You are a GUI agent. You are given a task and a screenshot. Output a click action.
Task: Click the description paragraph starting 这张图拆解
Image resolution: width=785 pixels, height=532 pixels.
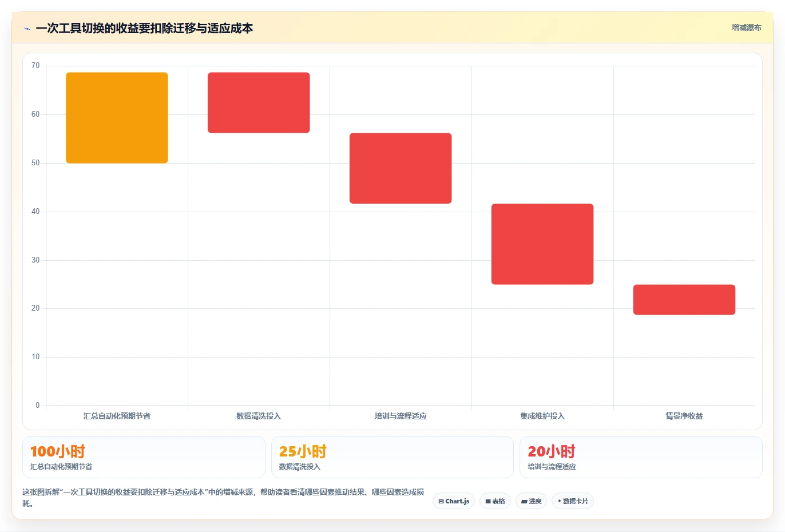coord(223,498)
